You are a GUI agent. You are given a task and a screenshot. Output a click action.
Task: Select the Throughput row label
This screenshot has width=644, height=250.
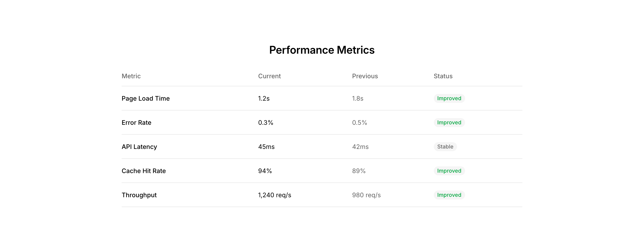click(139, 195)
